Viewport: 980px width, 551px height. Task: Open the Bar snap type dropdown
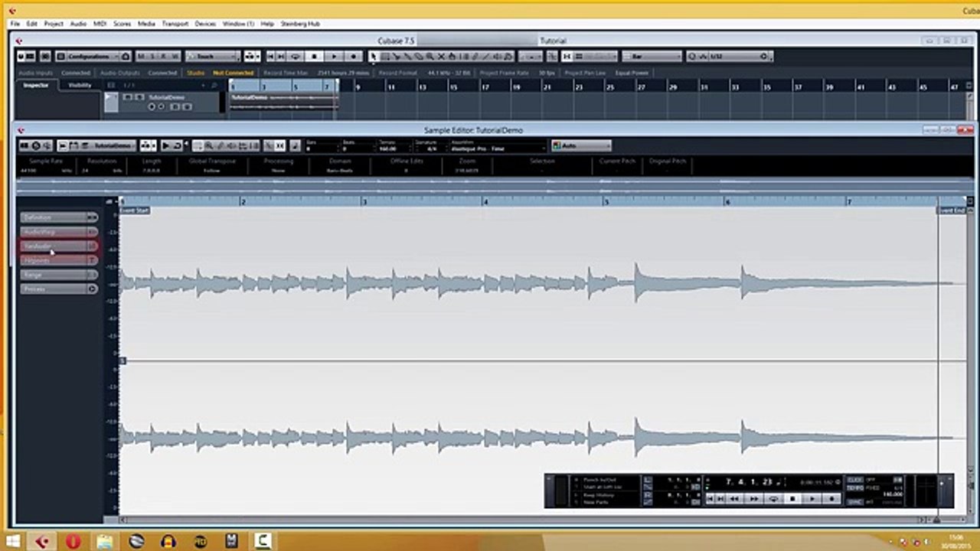[652, 56]
